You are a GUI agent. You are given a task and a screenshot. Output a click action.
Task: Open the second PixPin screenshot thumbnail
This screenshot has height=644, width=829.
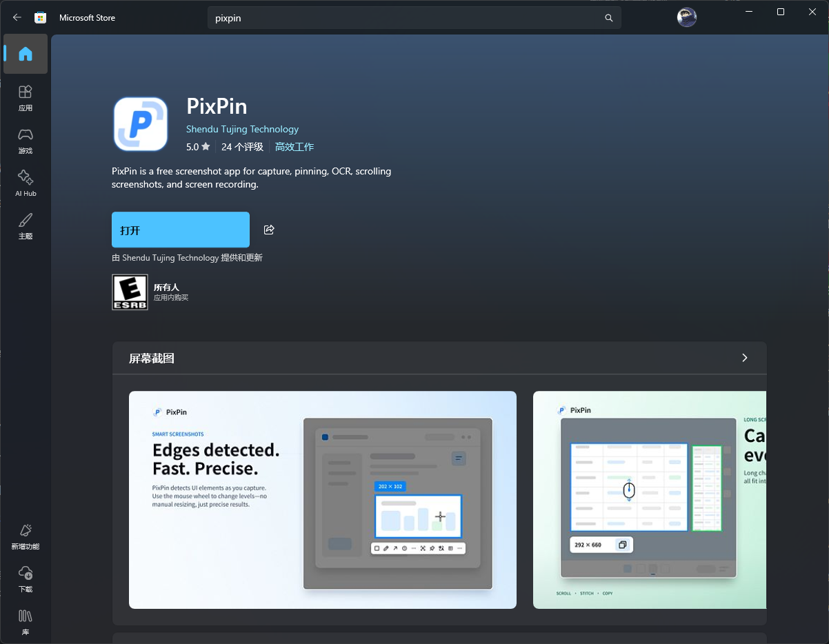pyautogui.click(x=650, y=500)
